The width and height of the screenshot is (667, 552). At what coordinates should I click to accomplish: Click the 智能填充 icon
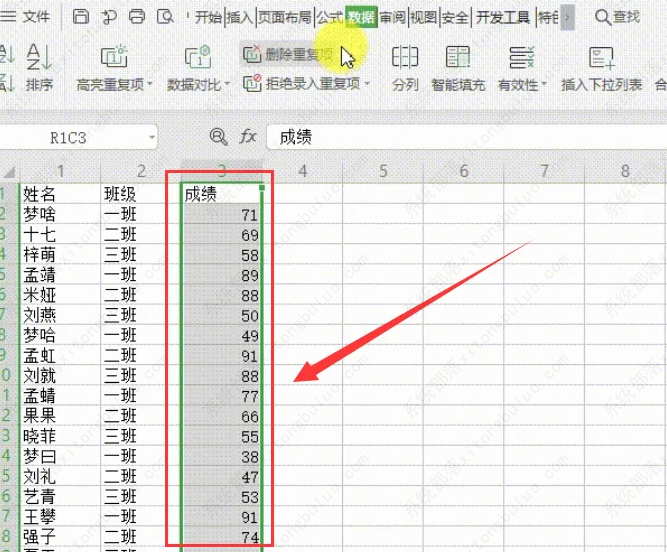click(x=458, y=57)
